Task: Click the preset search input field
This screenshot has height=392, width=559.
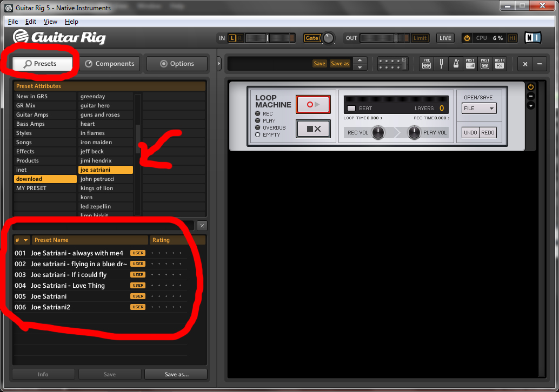Action: click(103, 226)
